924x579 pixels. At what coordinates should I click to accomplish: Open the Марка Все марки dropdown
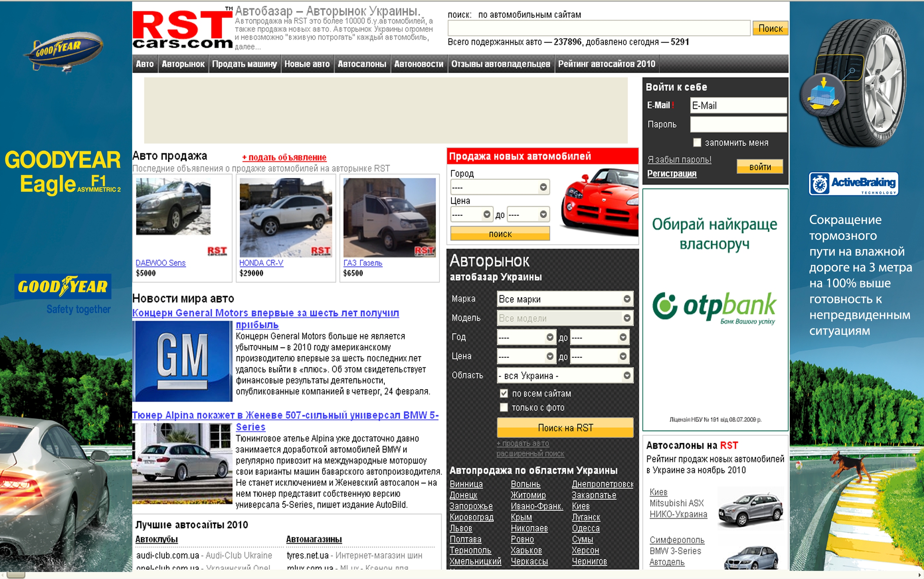click(x=565, y=299)
